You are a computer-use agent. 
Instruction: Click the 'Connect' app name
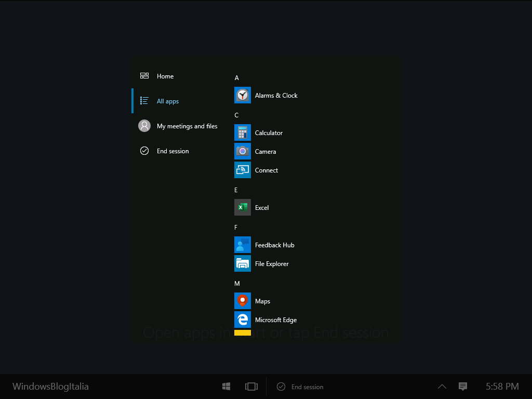(267, 170)
